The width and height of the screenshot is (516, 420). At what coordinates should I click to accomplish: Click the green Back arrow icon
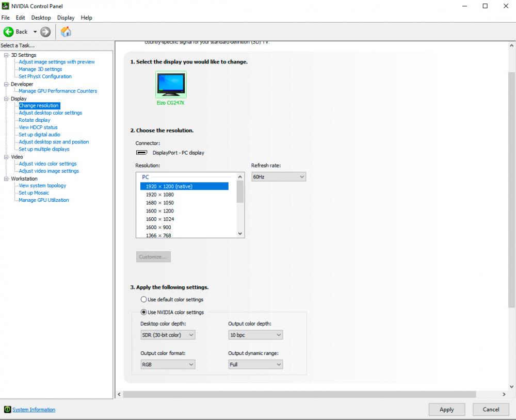pyautogui.click(x=9, y=32)
